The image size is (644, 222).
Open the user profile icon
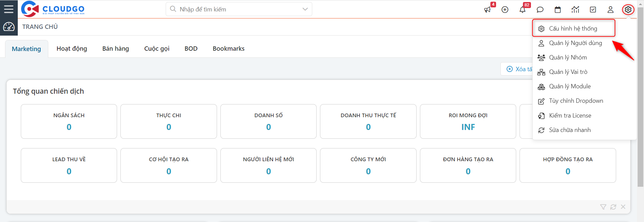coord(610,10)
